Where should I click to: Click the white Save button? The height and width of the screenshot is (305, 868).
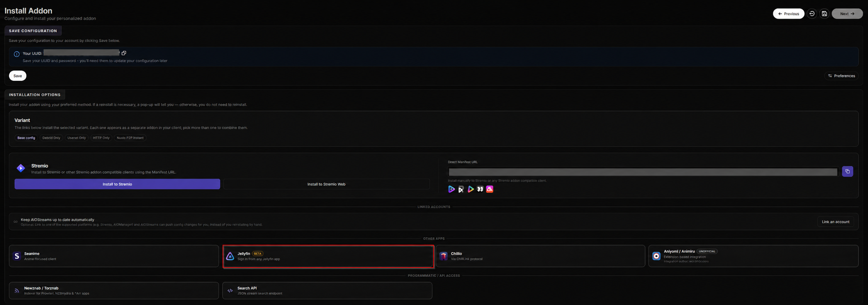18,76
